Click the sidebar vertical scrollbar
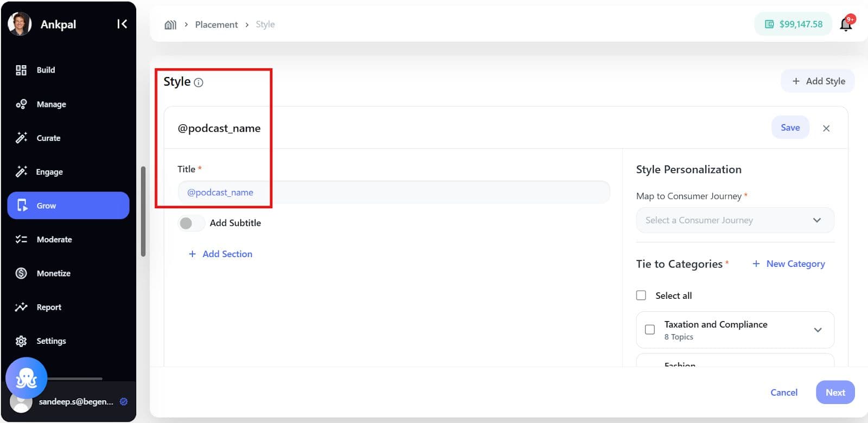Image resolution: width=868 pixels, height=423 pixels. coord(143,211)
